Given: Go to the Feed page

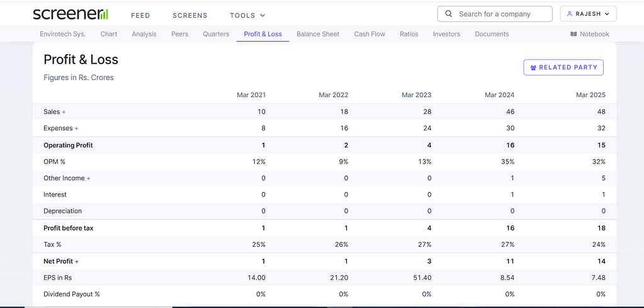Looking at the screenshot, I should coord(140,15).
